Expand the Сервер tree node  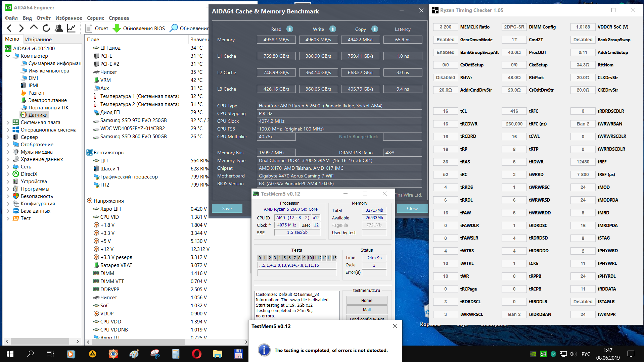(x=8, y=137)
